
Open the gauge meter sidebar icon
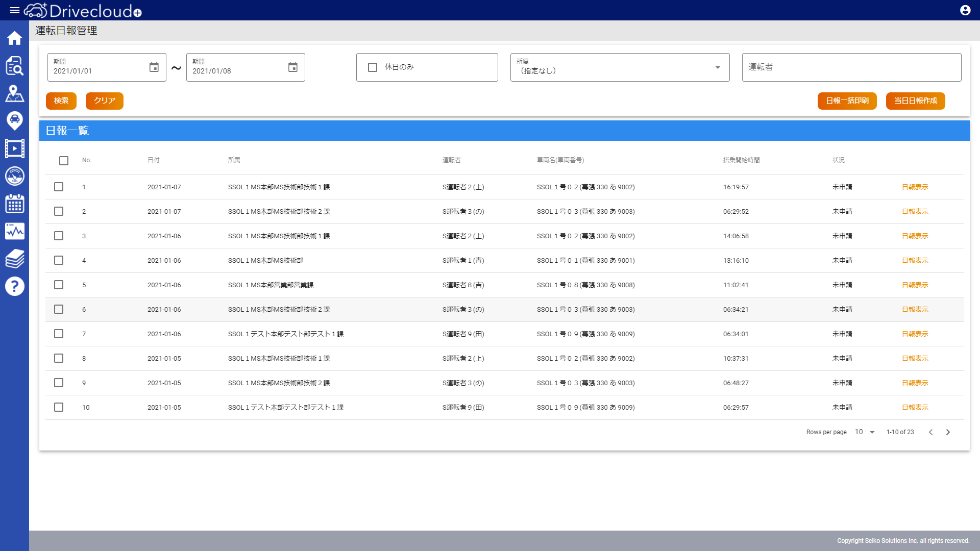click(x=14, y=176)
